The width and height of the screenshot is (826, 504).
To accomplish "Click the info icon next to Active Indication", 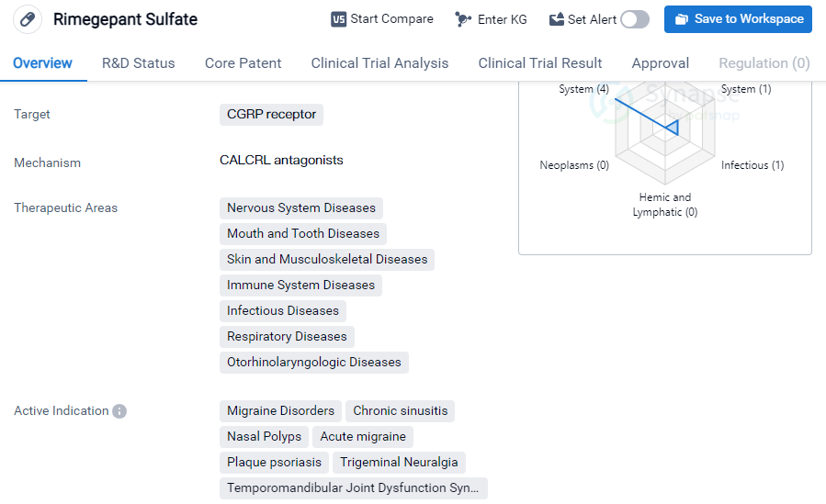I will 119,411.
